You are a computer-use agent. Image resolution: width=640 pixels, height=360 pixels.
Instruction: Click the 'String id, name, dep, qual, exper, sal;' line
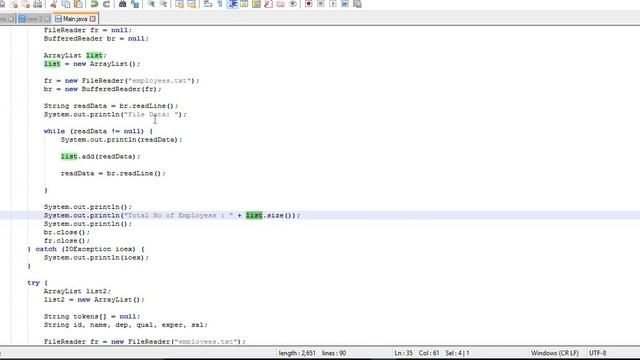(126, 325)
